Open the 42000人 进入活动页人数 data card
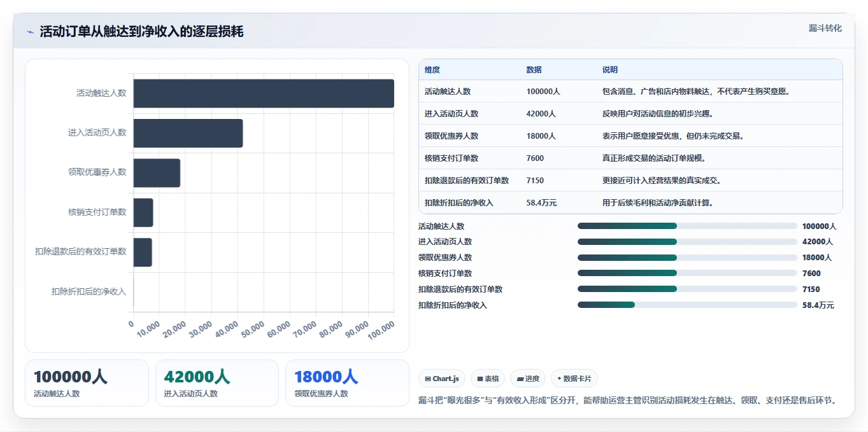This screenshot has height=432, width=868. coord(217,383)
